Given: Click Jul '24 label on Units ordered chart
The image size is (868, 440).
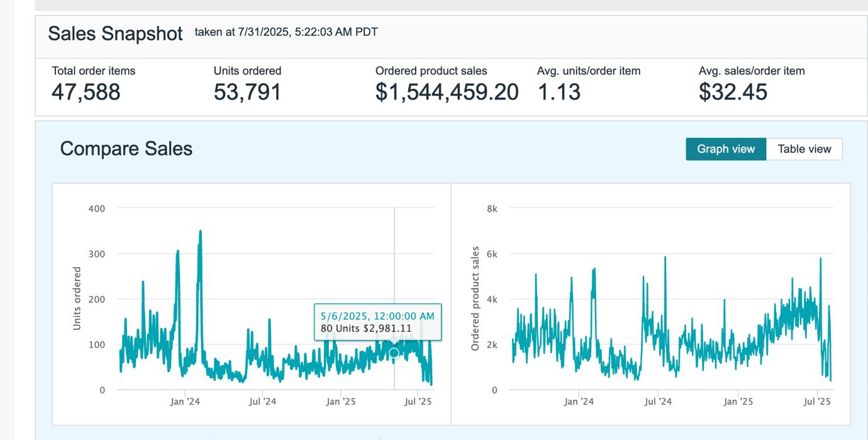Looking at the screenshot, I should point(262,402).
